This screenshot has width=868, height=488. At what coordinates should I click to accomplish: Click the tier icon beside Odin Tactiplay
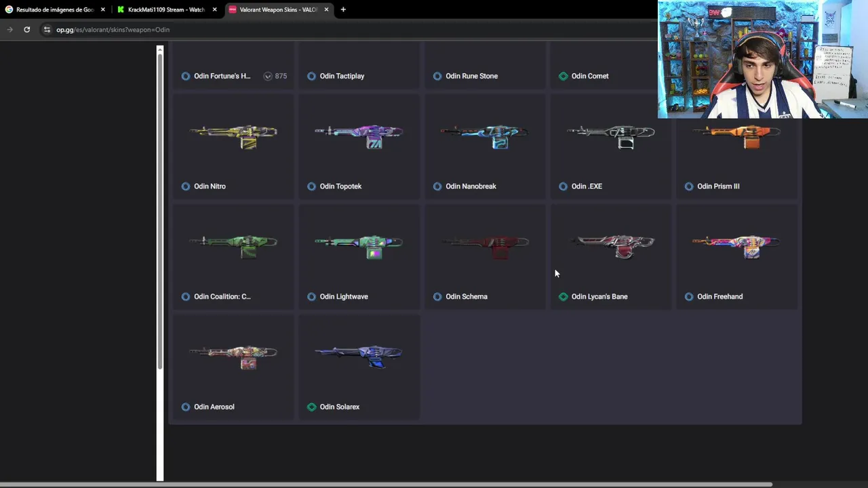click(311, 76)
